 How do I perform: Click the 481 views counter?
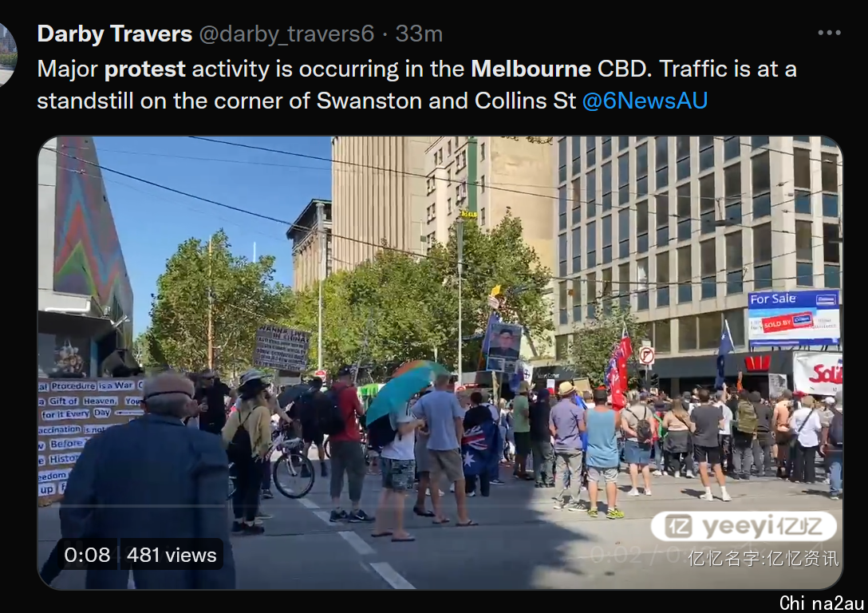click(x=172, y=554)
